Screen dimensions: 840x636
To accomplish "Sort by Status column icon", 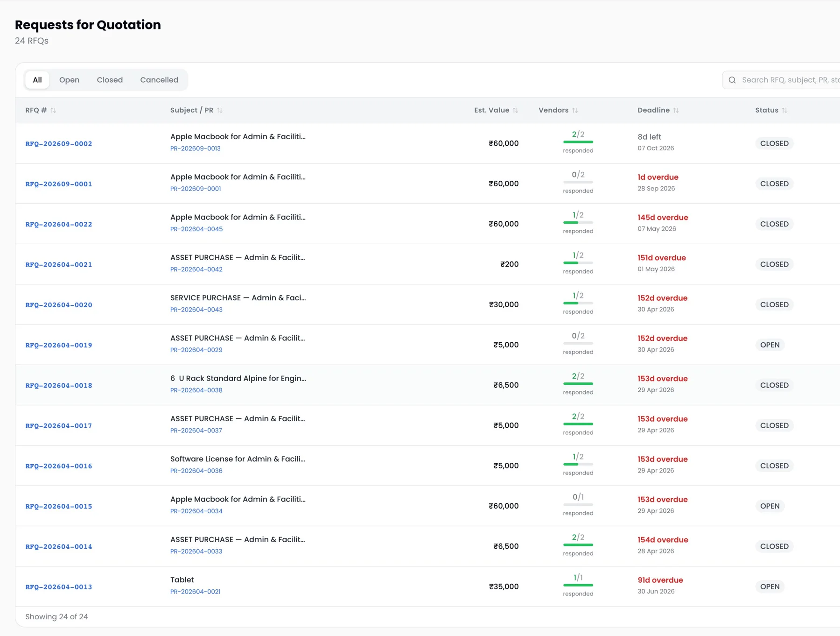I will point(784,110).
